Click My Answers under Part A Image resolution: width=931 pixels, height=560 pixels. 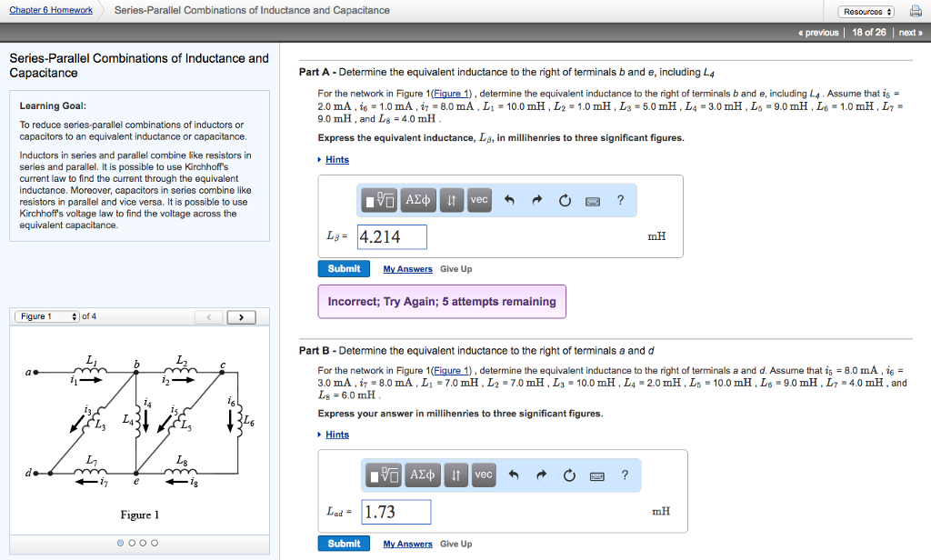click(407, 268)
